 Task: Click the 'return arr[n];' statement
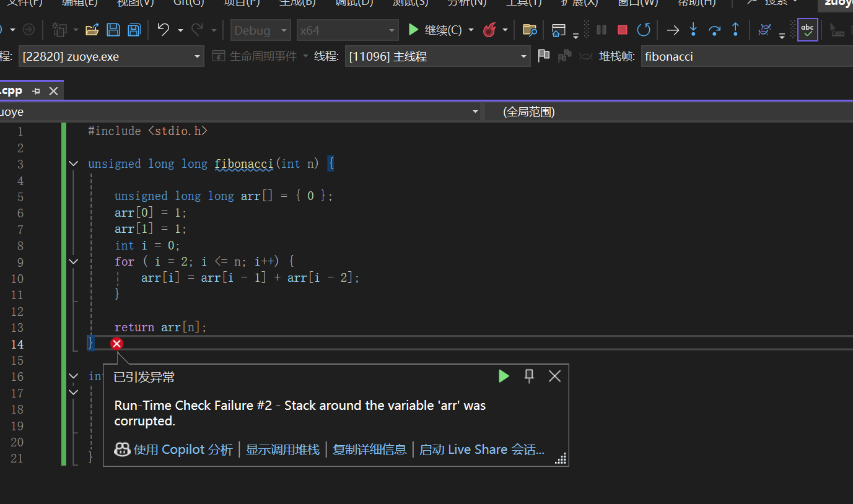coord(160,328)
